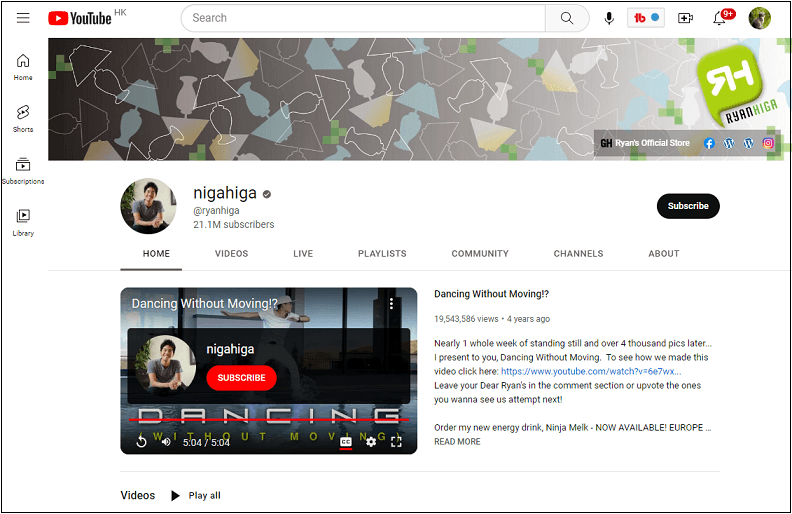Viewport: 792px width, 514px height.
Task: Enter fullscreen mode
Action: tap(397, 442)
